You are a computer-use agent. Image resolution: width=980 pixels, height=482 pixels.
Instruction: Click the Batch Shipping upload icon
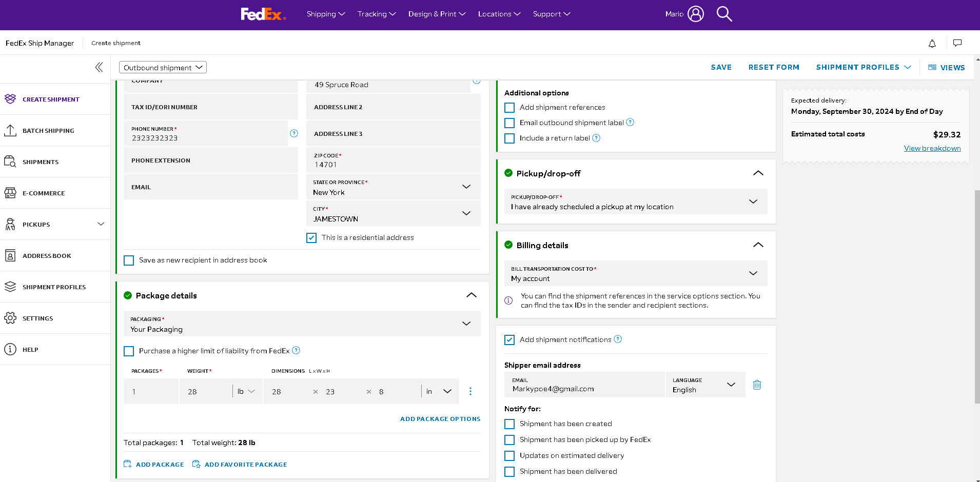pyautogui.click(x=10, y=130)
